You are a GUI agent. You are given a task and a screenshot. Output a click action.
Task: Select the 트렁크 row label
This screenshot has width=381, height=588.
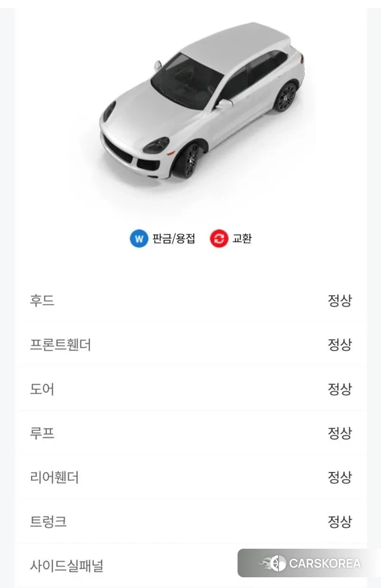pos(48,522)
